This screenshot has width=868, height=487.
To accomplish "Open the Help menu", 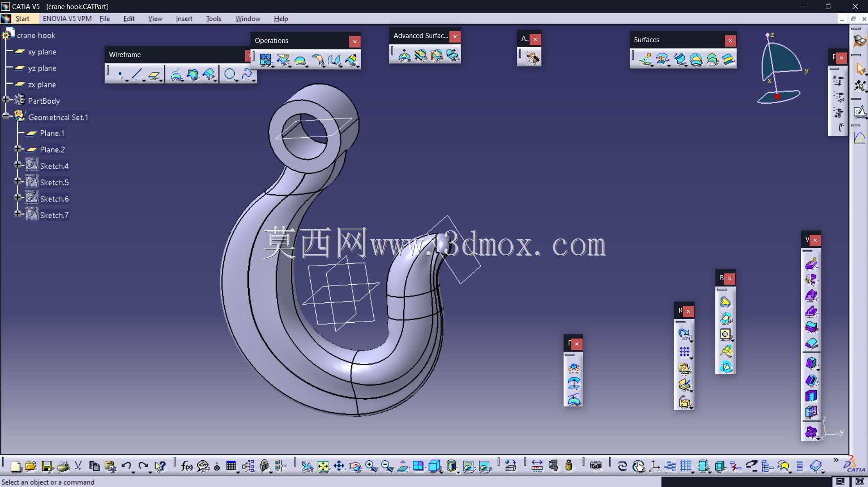I will 281,19.
